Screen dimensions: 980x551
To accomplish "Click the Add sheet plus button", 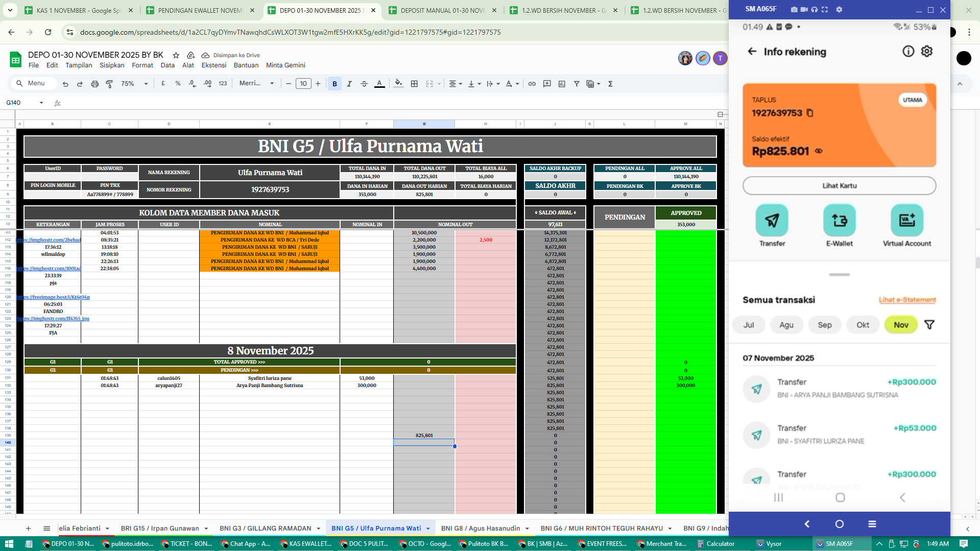I will click(x=29, y=529).
